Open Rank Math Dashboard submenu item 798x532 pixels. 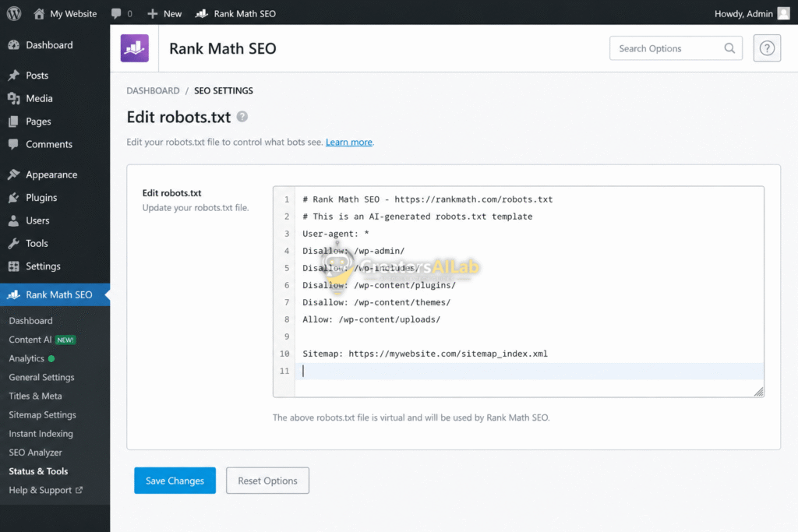click(30, 320)
